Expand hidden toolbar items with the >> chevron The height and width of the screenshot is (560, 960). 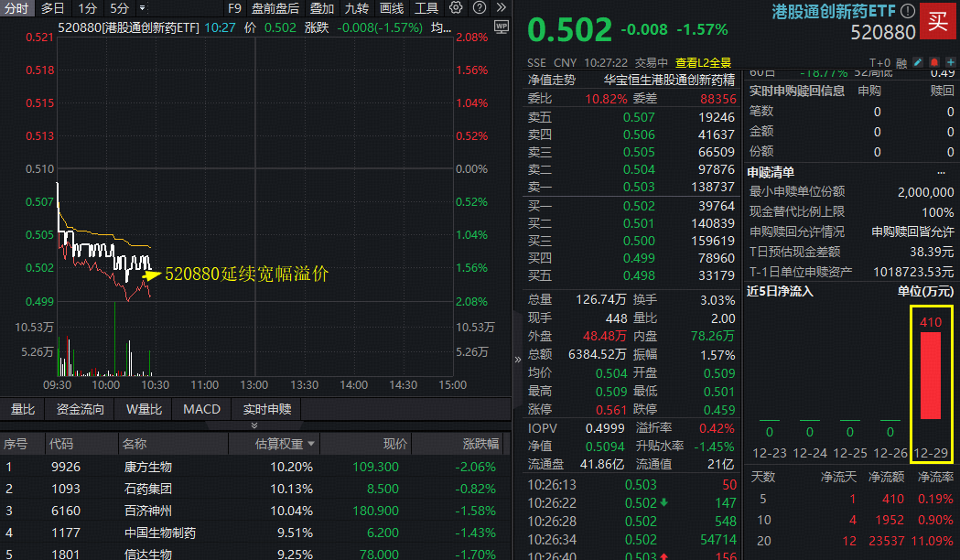501,7
